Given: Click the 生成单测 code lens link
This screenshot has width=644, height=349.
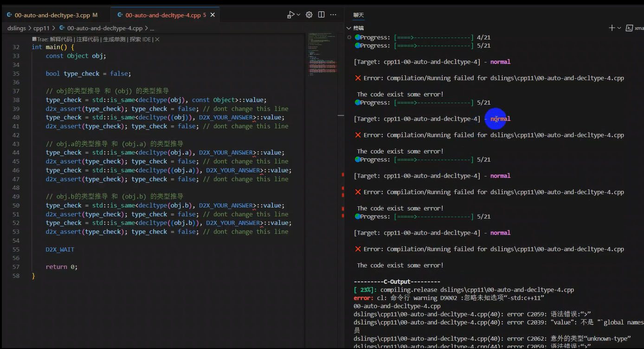Looking at the screenshot, I should [114, 39].
